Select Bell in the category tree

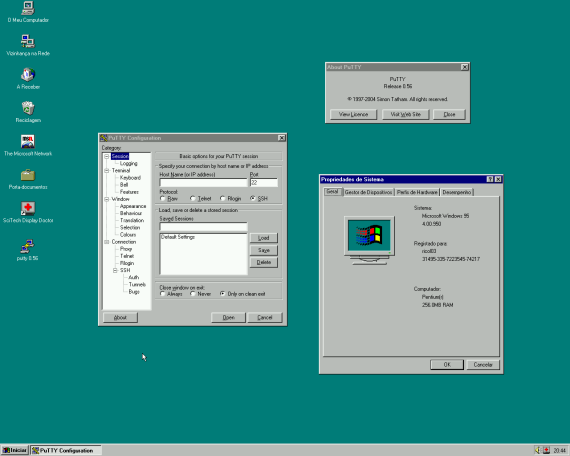point(124,185)
